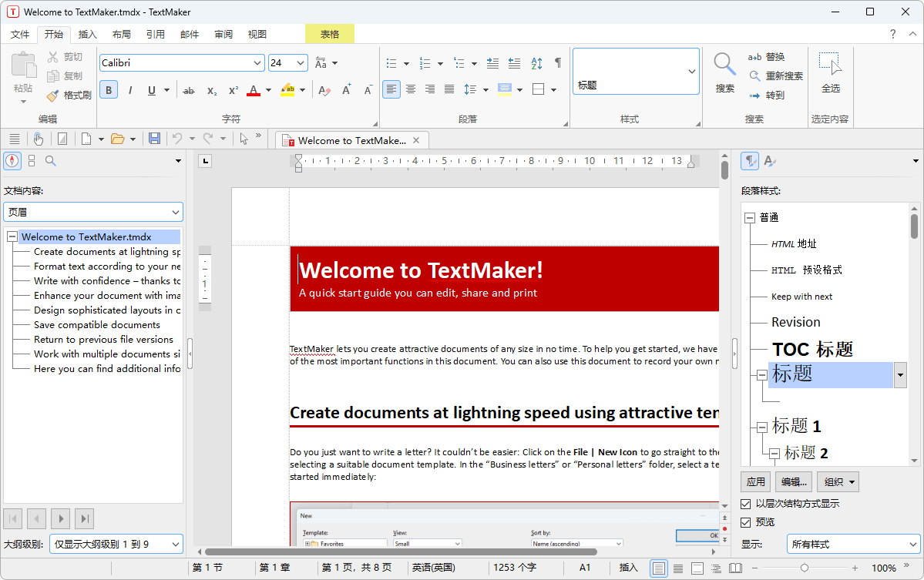Switch to the 审阅 ribbon tab
The height and width of the screenshot is (580, 924).
tap(223, 34)
